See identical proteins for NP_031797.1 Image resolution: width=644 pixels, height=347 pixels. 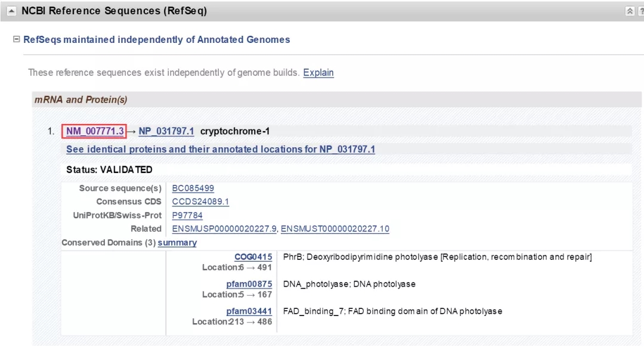click(x=220, y=149)
